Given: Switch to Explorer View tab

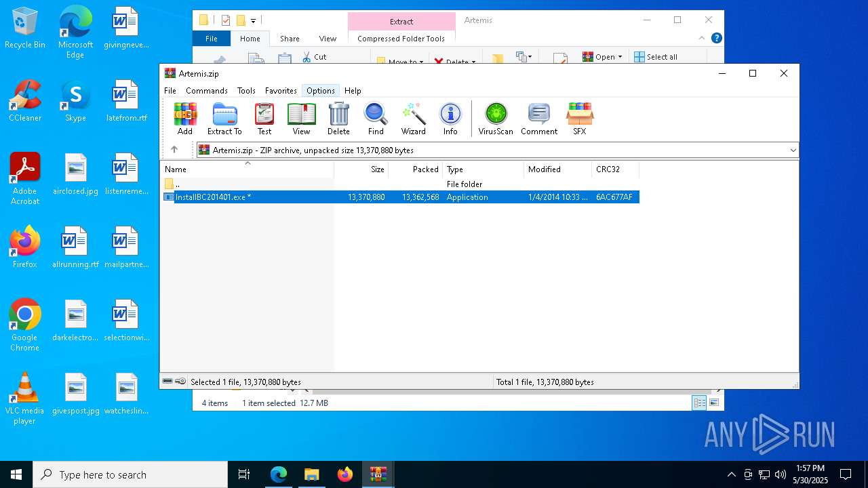Looking at the screenshot, I should (328, 39).
